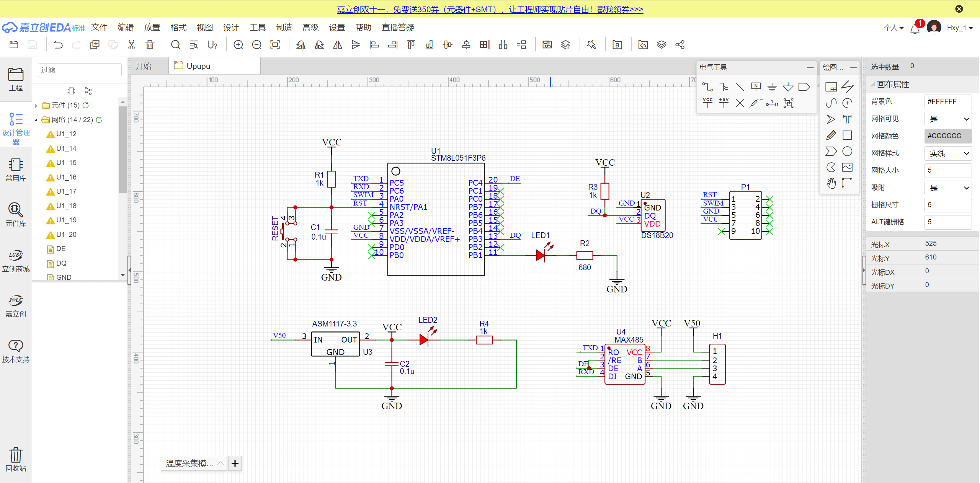Image resolution: width=980 pixels, height=483 pixels.
Task: Open the Recycle Bin (回收站) sidebar
Action: click(16, 459)
